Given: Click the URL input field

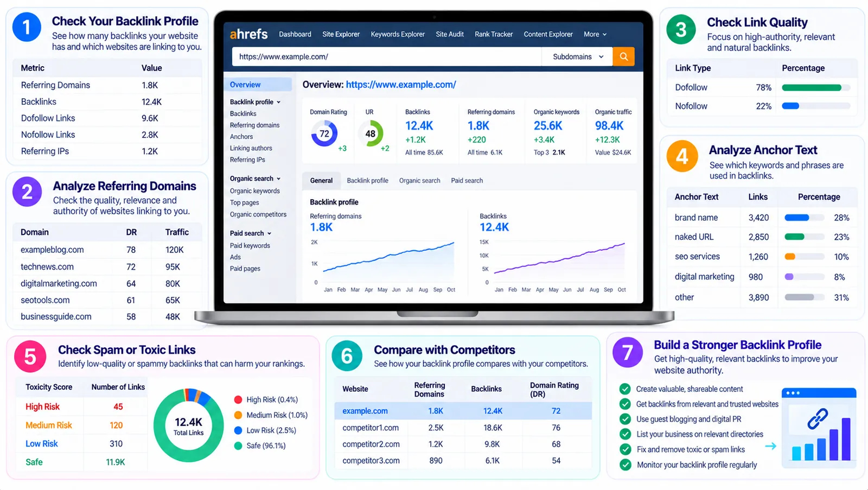Looking at the screenshot, I should click(387, 56).
